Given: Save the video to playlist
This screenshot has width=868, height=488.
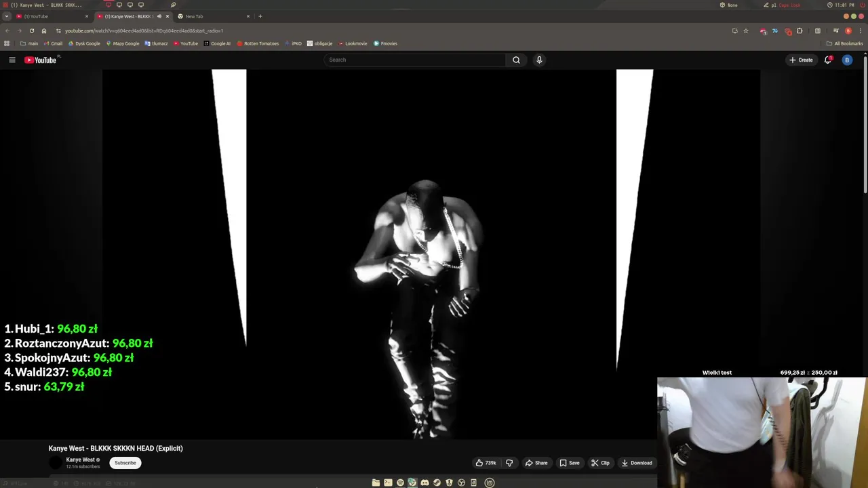Looking at the screenshot, I should tap(570, 463).
